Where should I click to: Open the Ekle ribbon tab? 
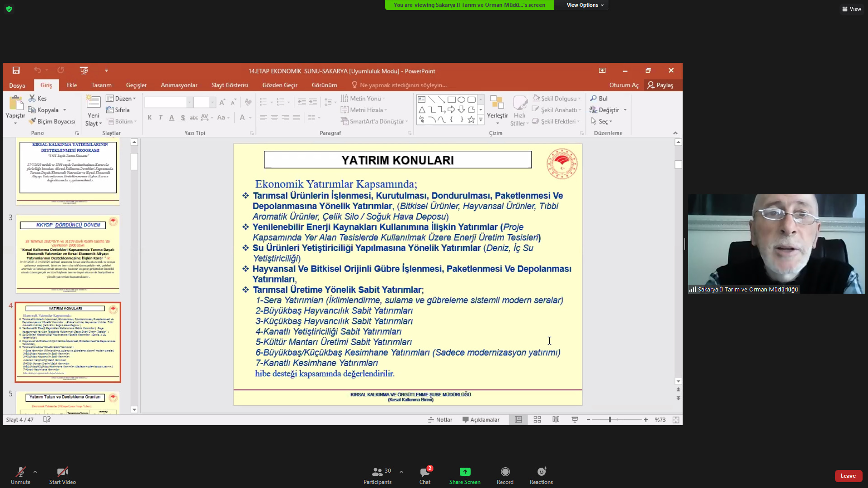click(71, 85)
